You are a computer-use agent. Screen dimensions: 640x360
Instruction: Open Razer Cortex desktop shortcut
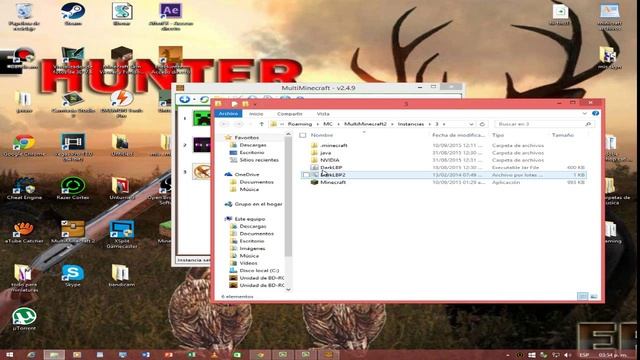point(73,189)
